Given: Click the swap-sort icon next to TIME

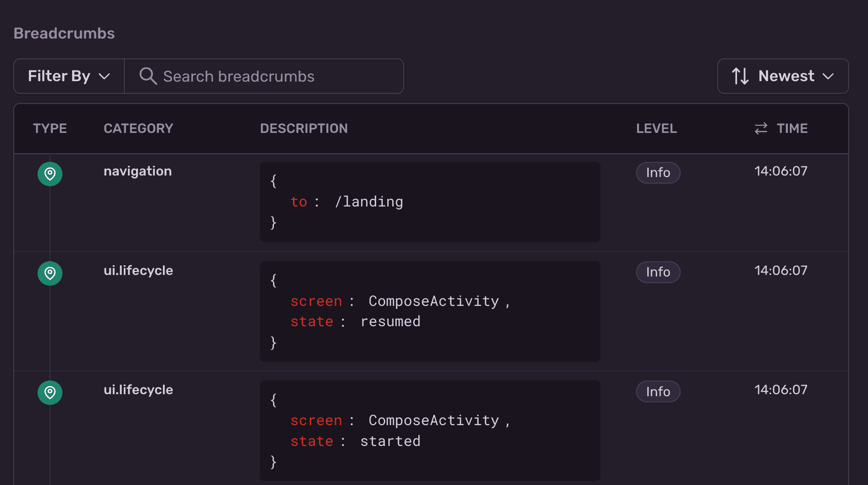Looking at the screenshot, I should 760,128.
